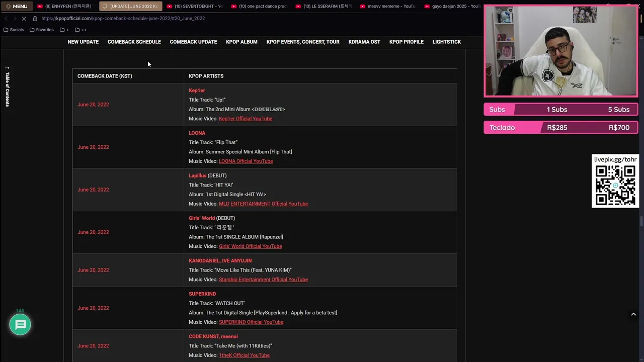Open the Favoritos bookmarks folder

tap(42, 30)
